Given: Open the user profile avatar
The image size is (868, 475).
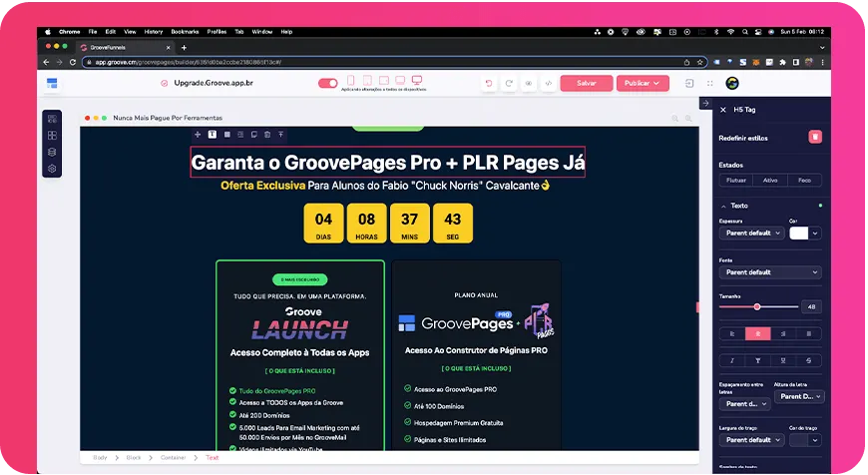Looking at the screenshot, I should [x=732, y=84].
